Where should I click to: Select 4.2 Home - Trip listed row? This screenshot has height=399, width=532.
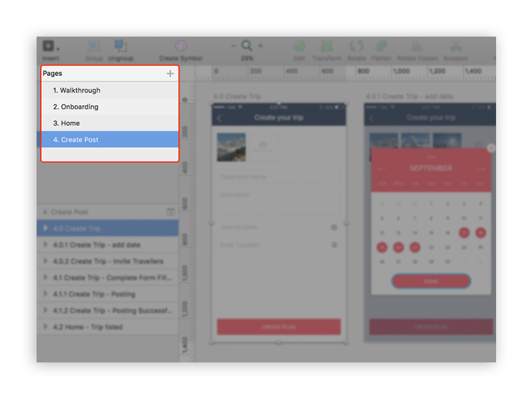pyautogui.click(x=108, y=327)
